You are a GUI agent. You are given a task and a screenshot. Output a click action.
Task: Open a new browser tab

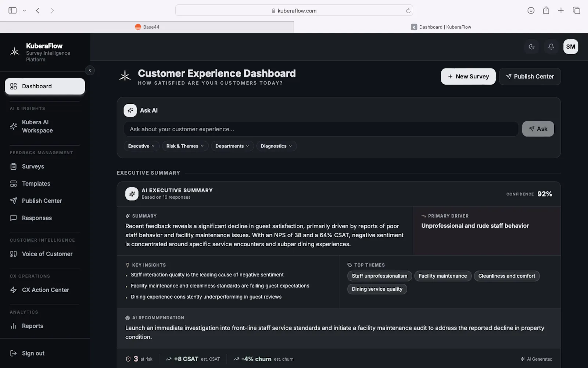(x=561, y=11)
